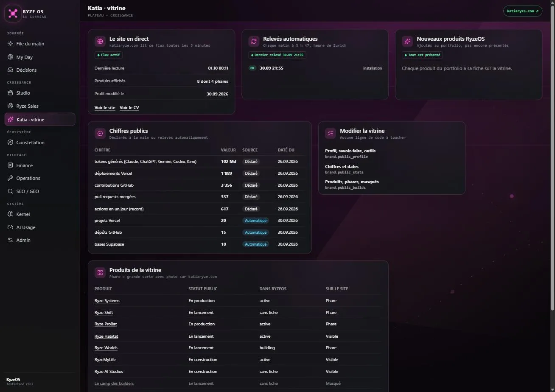The width and height of the screenshot is (555, 392).
Task: Click the bases Supabase row label
Action: pyautogui.click(x=109, y=244)
